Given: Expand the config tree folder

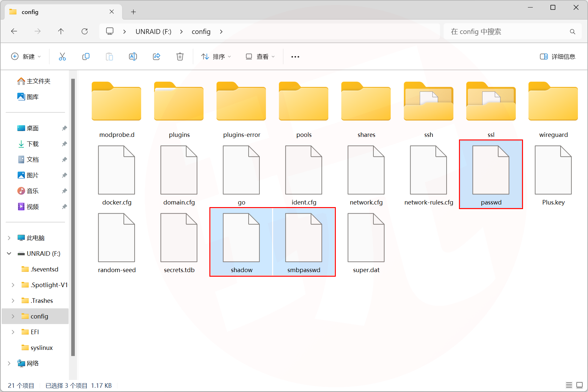Looking at the screenshot, I should [13, 316].
